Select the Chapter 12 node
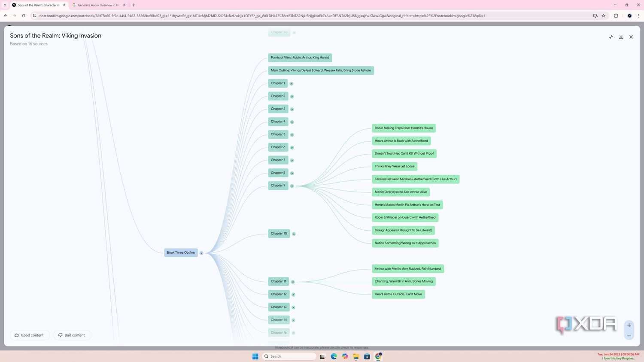 tap(279, 294)
